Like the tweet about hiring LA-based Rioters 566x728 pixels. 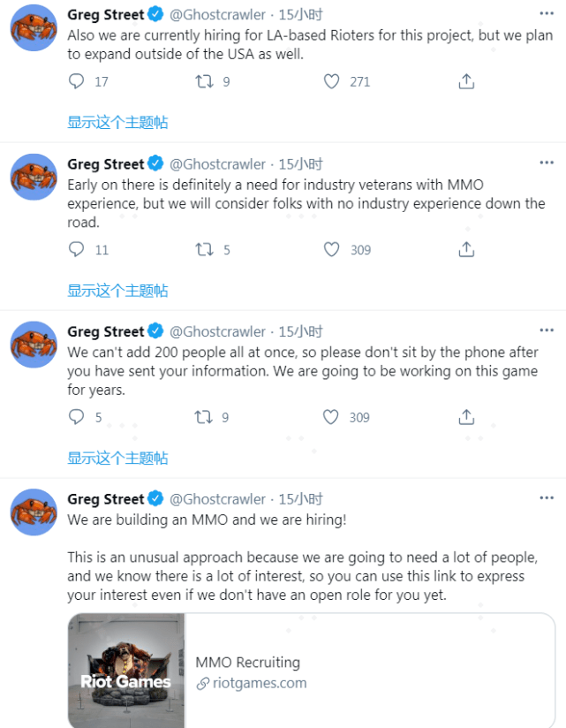[332, 82]
